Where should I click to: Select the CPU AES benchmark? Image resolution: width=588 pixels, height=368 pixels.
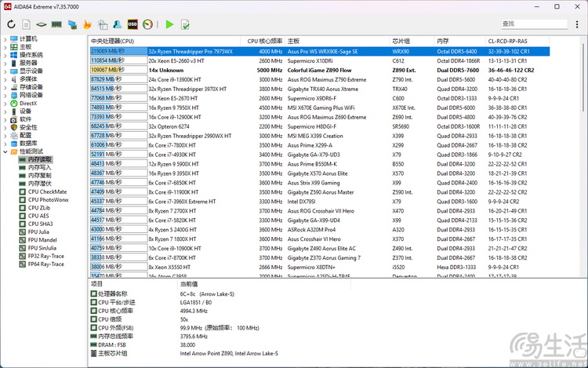coord(38,216)
